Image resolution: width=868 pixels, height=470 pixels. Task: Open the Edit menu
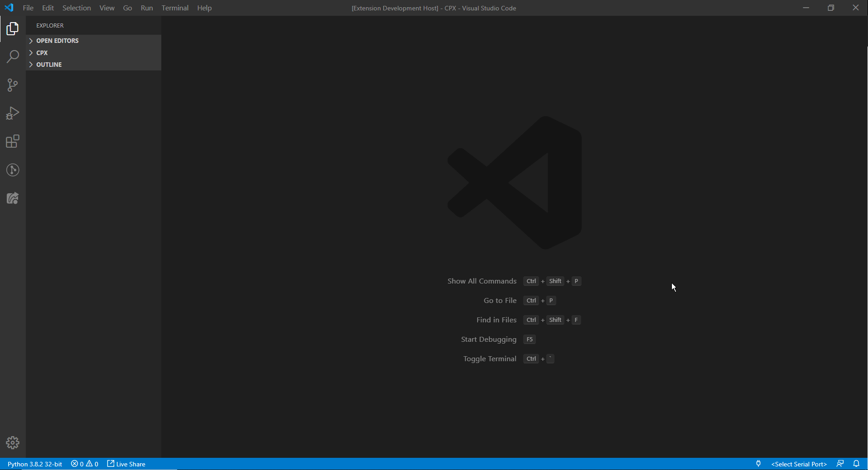48,8
